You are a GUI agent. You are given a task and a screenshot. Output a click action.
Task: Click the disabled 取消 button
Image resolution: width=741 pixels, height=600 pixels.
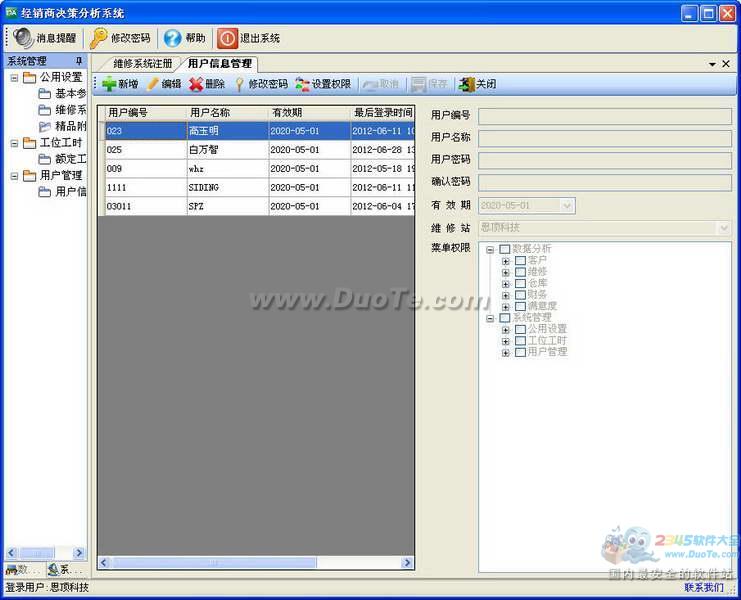click(381, 84)
